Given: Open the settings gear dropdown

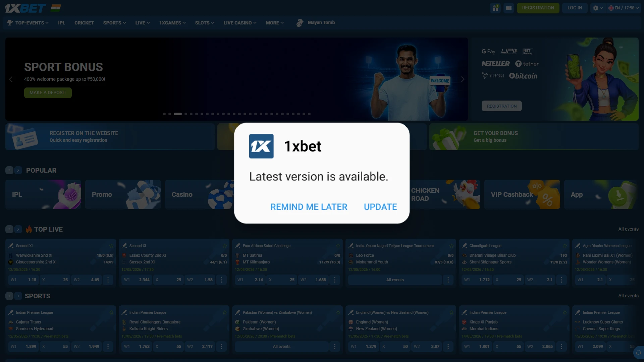Looking at the screenshot, I should tap(598, 8).
